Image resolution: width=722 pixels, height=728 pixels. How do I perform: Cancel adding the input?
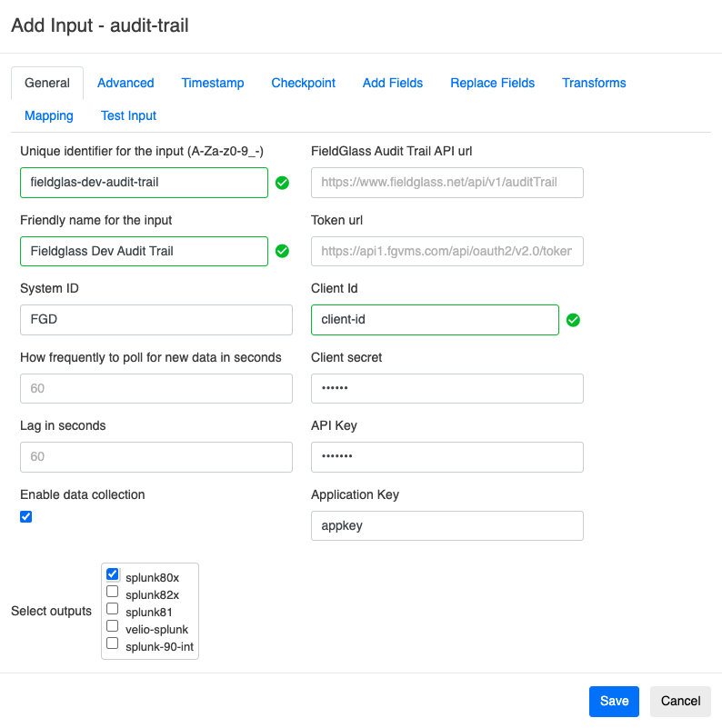click(680, 701)
